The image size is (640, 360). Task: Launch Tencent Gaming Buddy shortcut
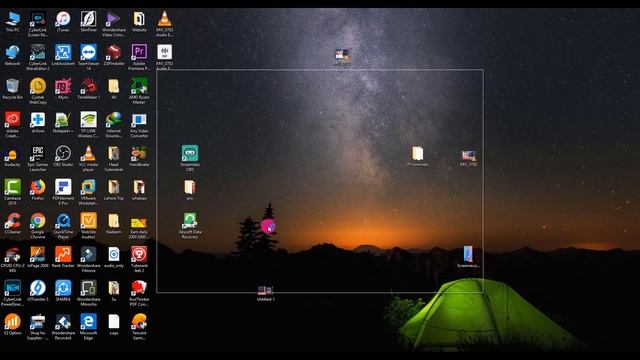[x=139, y=327]
